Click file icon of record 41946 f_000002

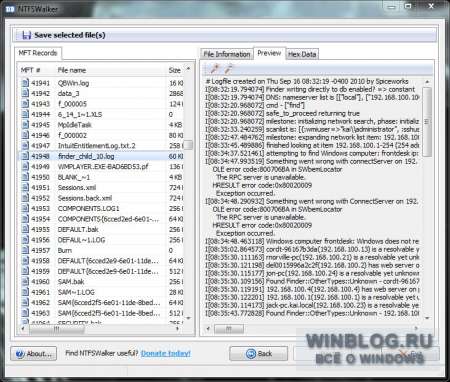coord(25,135)
